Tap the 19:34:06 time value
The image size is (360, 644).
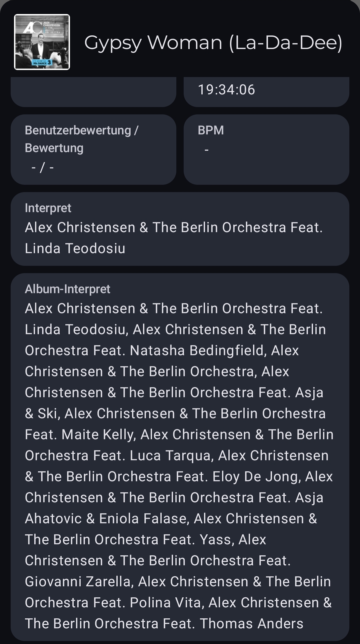pos(226,90)
